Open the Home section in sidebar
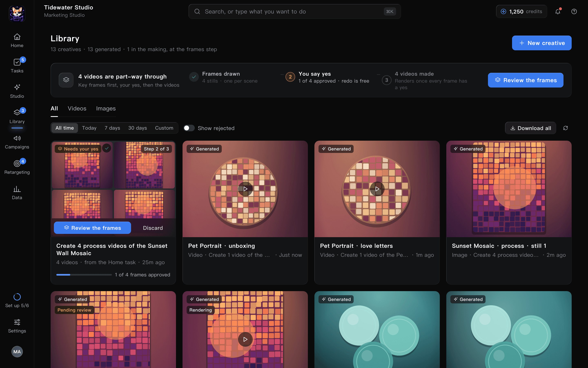This screenshot has height=368, width=588. pos(17,40)
